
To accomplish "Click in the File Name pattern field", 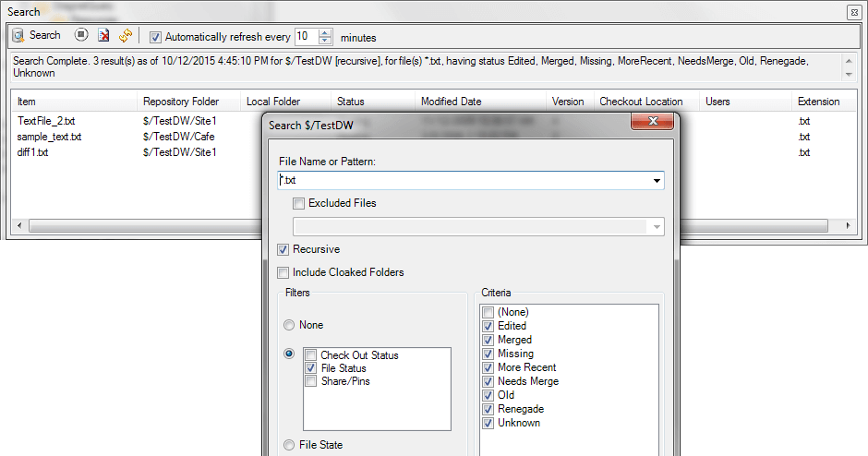I will point(462,181).
